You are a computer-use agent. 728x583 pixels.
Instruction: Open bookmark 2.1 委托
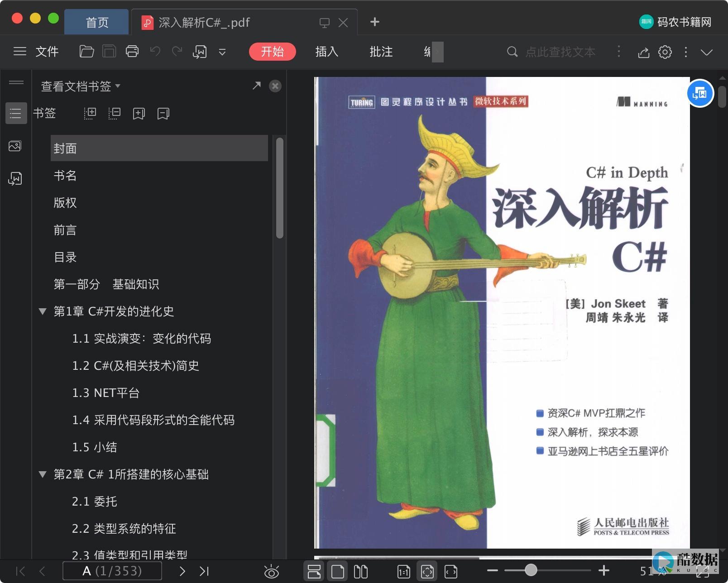(x=95, y=502)
